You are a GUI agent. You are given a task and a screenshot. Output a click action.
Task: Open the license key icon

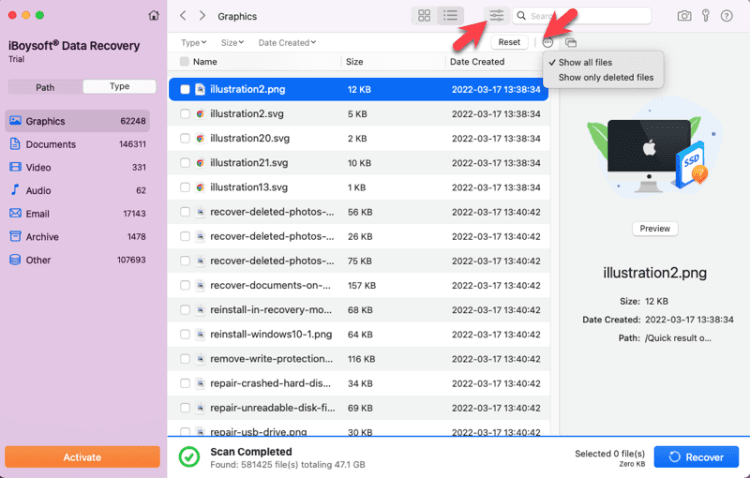coord(706,16)
